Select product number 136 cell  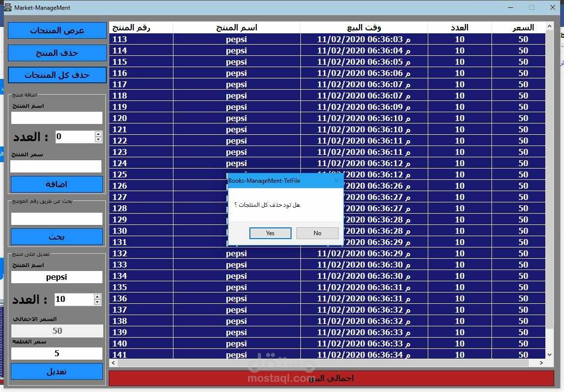coord(141,298)
